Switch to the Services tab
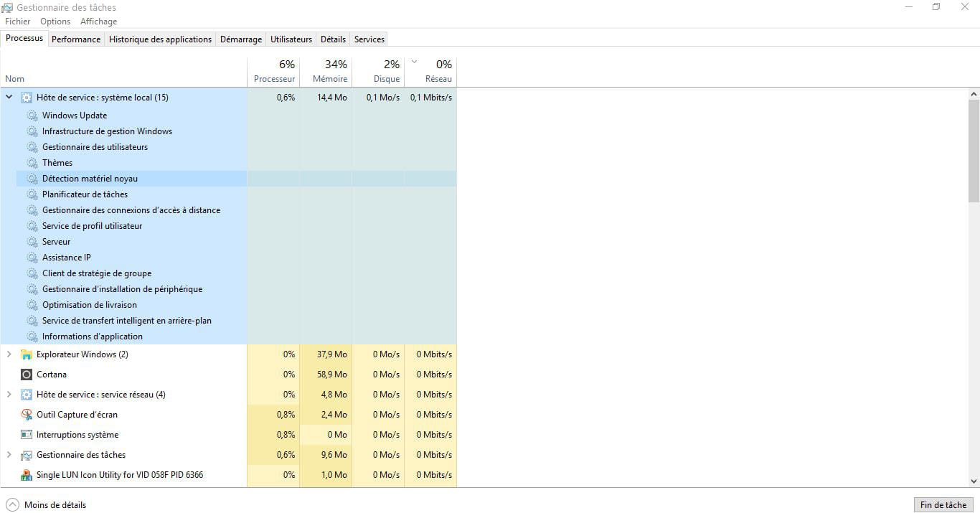980x513 pixels. point(369,39)
